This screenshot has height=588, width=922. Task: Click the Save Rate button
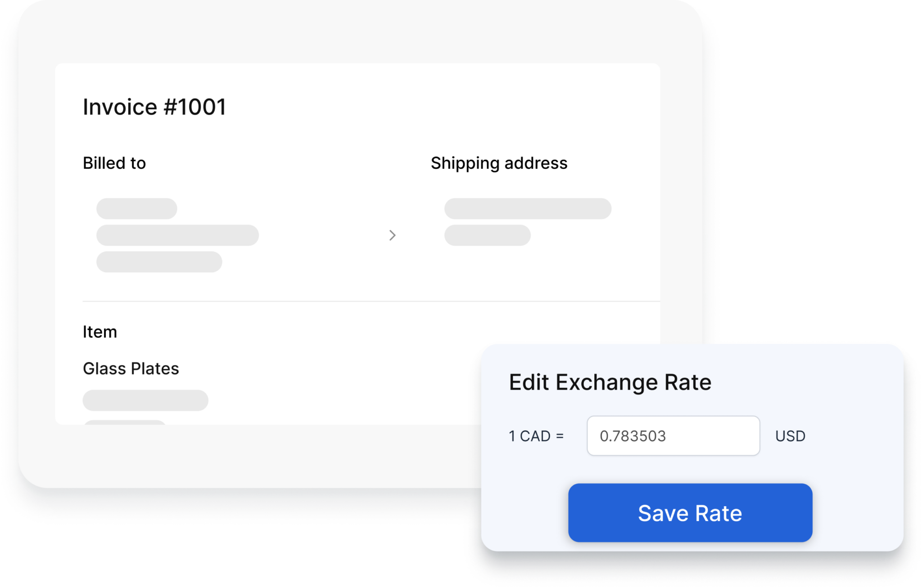coord(690,512)
